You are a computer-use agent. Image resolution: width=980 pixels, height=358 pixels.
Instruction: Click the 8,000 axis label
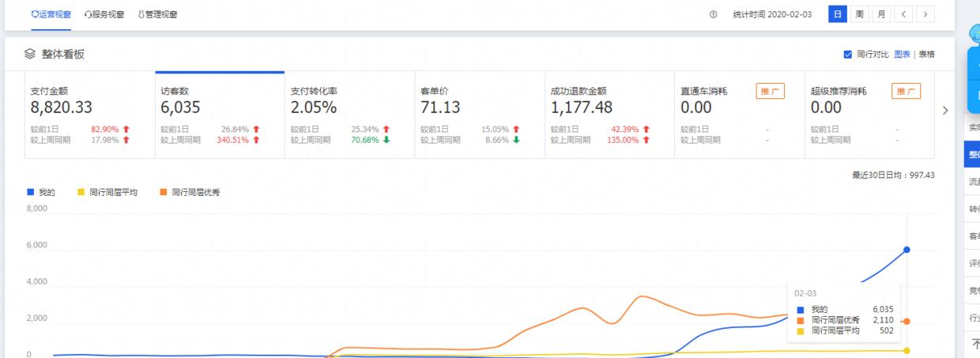(x=37, y=209)
